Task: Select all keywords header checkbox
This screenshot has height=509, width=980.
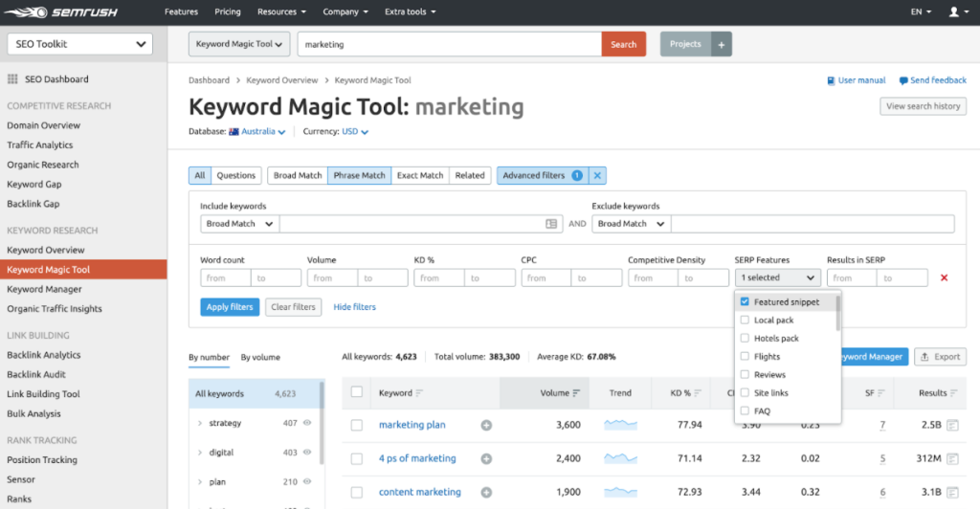Action: tap(356, 392)
